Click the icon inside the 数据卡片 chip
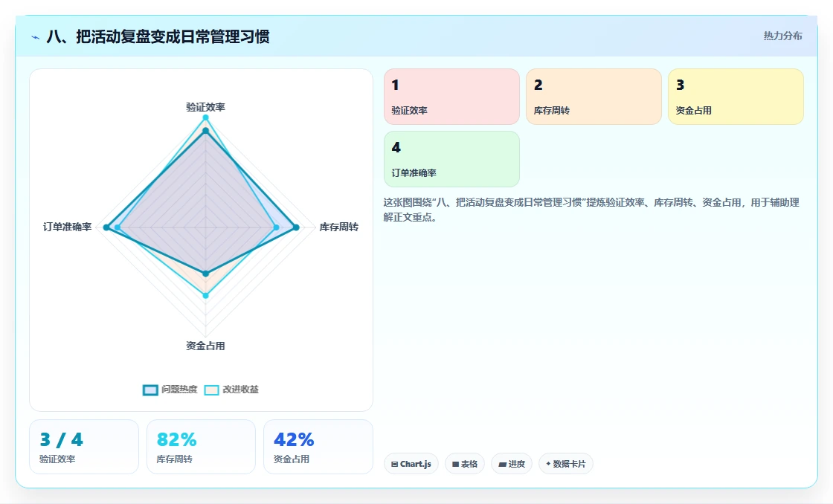The width and height of the screenshot is (833, 504). tap(548, 464)
